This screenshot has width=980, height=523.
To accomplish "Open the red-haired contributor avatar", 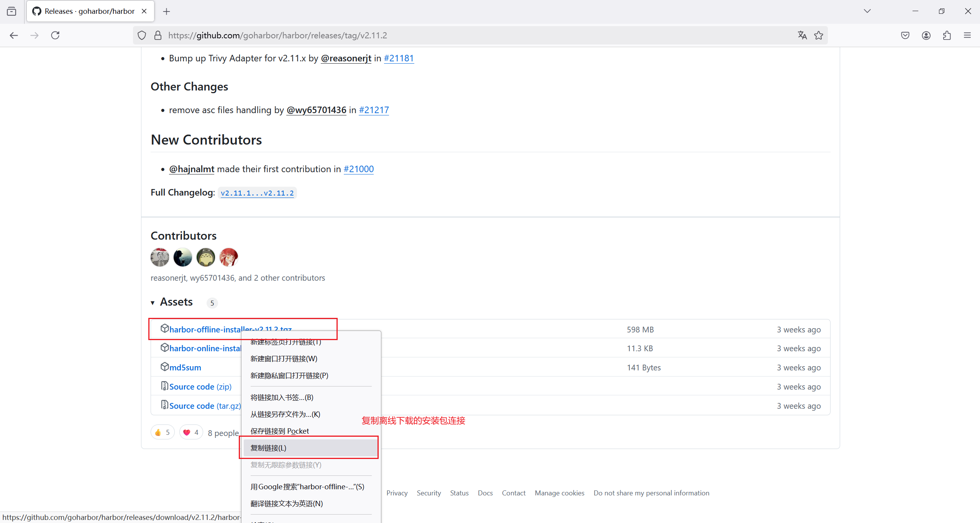I will [x=229, y=257].
